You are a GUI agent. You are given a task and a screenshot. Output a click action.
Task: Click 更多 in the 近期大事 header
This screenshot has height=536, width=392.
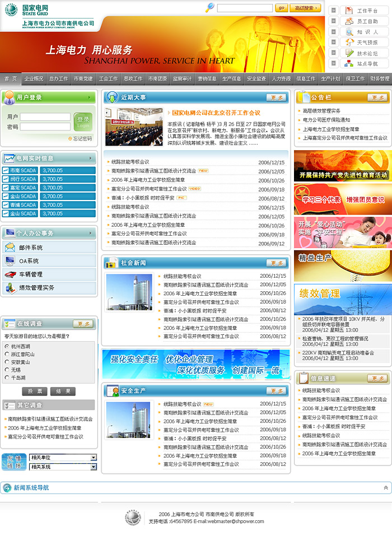277,98
